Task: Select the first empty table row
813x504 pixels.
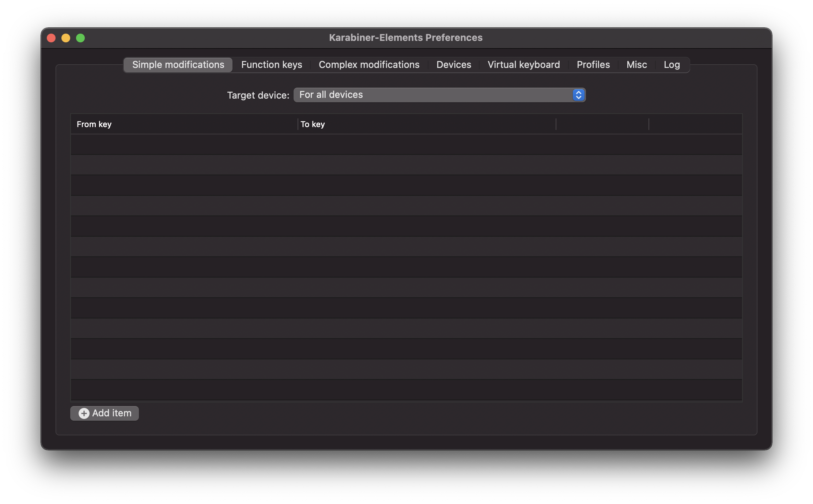Action: click(406, 144)
